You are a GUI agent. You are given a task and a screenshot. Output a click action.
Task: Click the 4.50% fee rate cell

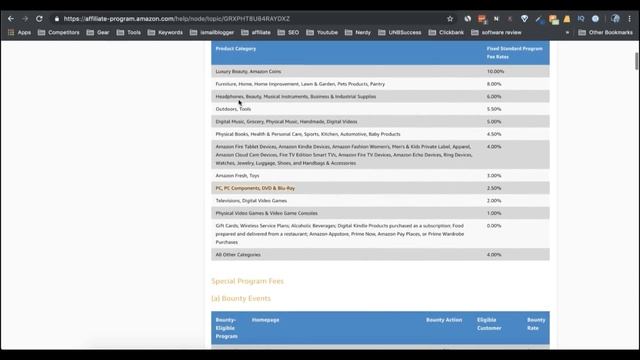[x=494, y=134]
